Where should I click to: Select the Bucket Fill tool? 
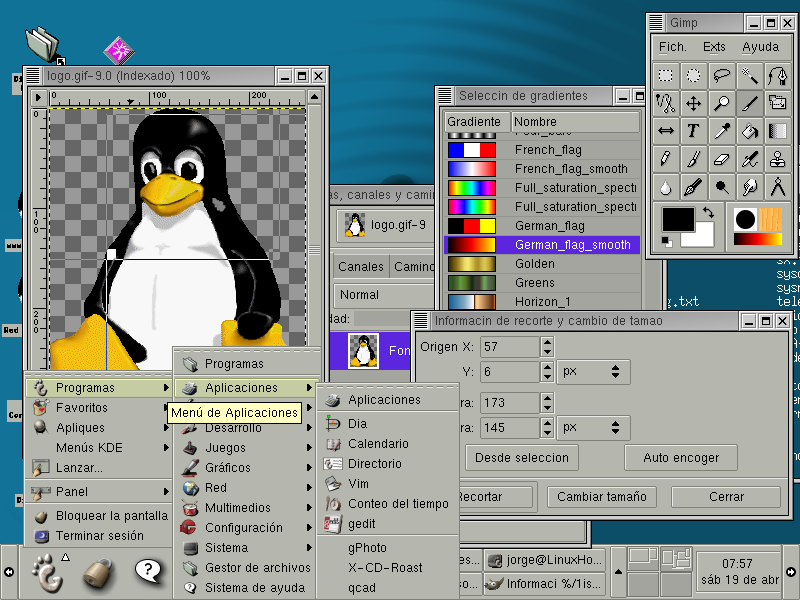pos(749,131)
